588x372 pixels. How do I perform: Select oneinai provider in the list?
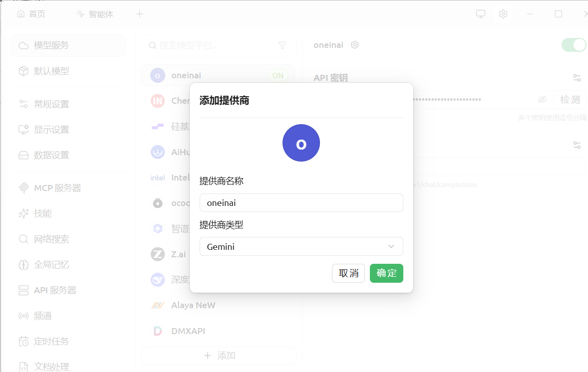pyautogui.click(x=218, y=76)
